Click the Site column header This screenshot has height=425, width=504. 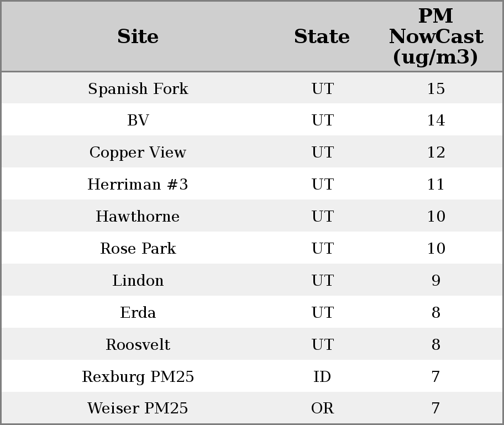[138, 36]
